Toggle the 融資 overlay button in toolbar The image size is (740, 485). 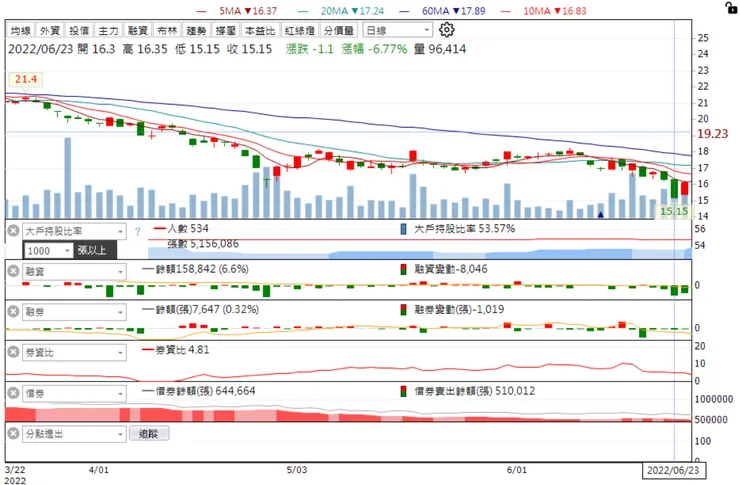tap(137, 30)
